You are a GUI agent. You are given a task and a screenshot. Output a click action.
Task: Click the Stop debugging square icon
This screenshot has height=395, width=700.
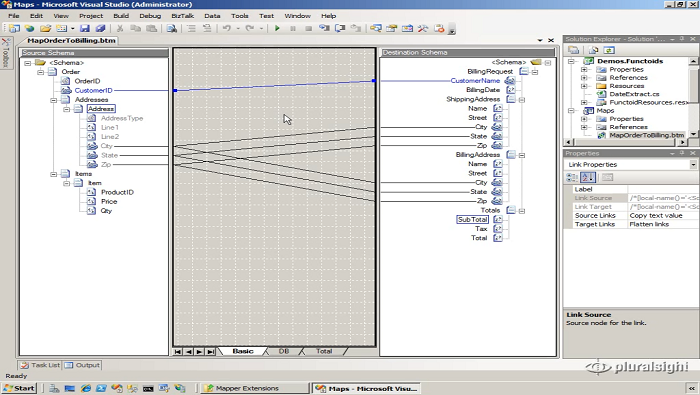point(308,29)
